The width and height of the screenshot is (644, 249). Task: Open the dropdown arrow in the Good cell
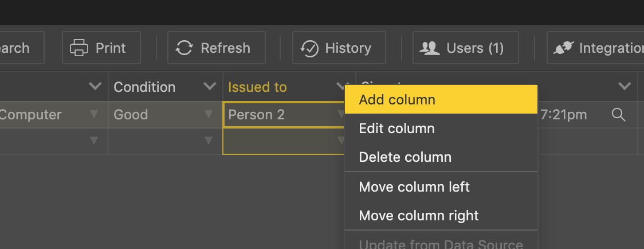click(209, 115)
